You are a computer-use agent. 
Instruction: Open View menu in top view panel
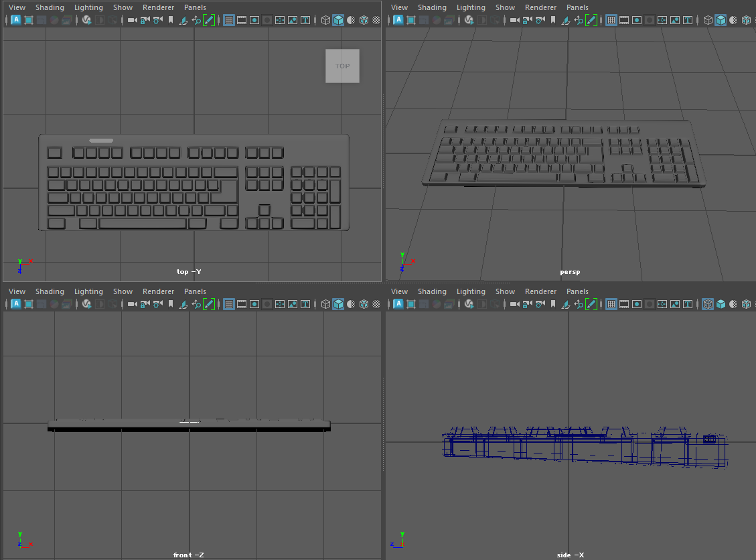pyautogui.click(x=17, y=7)
